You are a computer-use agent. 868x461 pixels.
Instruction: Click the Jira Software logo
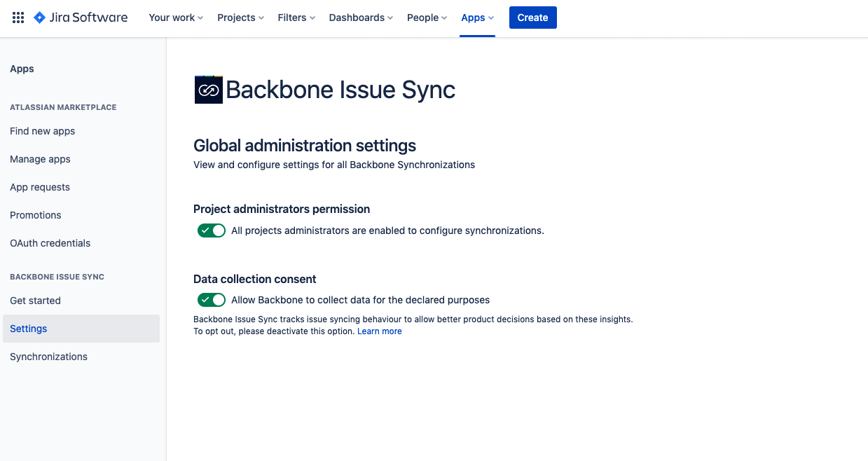click(x=81, y=18)
